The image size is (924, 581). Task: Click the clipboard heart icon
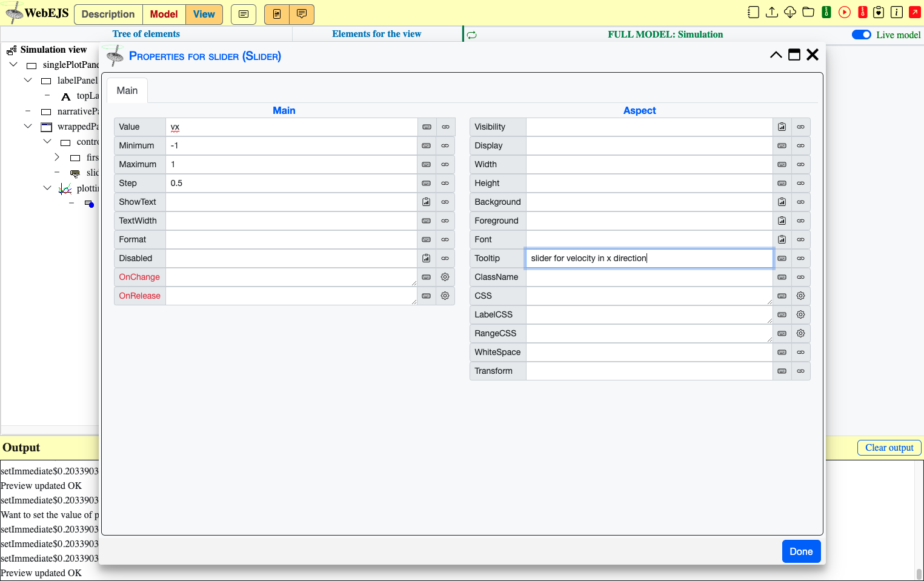coord(879,12)
